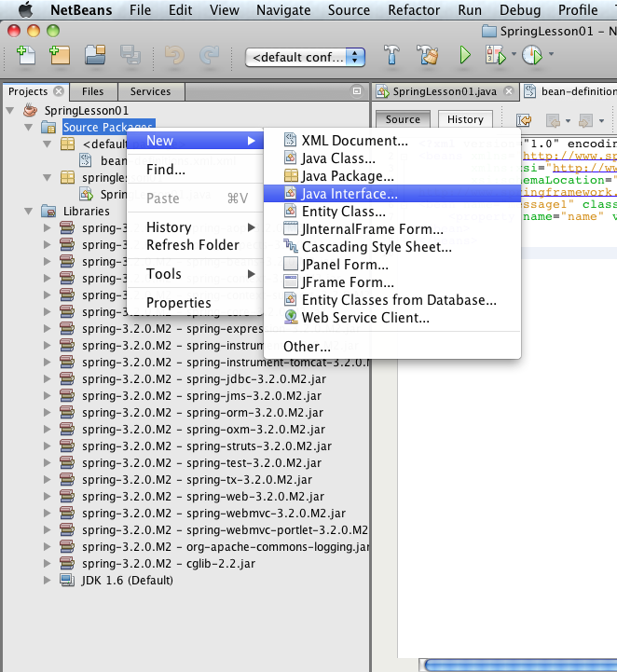Open the Profile menu
The image size is (617, 672).
pyautogui.click(x=578, y=9)
